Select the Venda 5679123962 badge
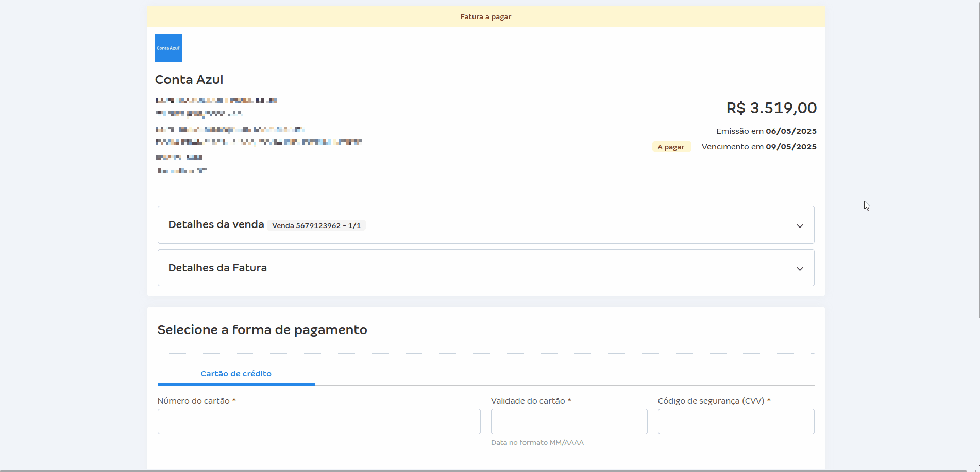Viewport: 980px width, 472px height. [316, 225]
